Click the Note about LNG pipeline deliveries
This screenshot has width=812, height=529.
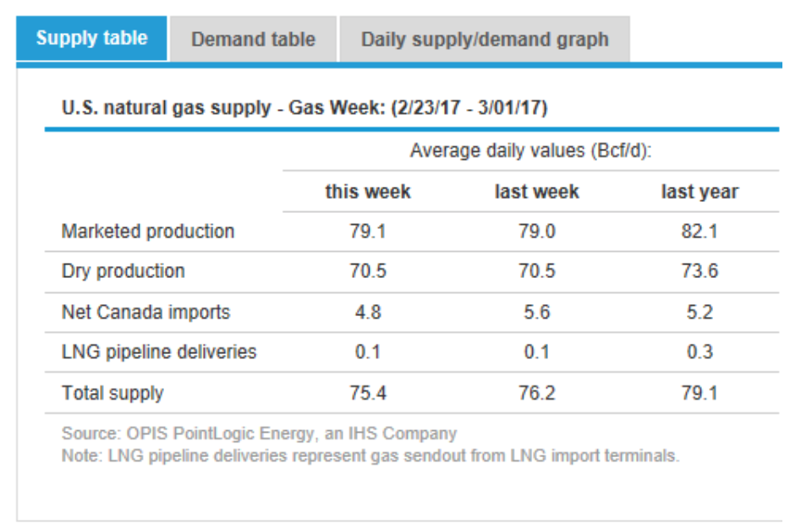pyautogui.click(x=370, y=455)
